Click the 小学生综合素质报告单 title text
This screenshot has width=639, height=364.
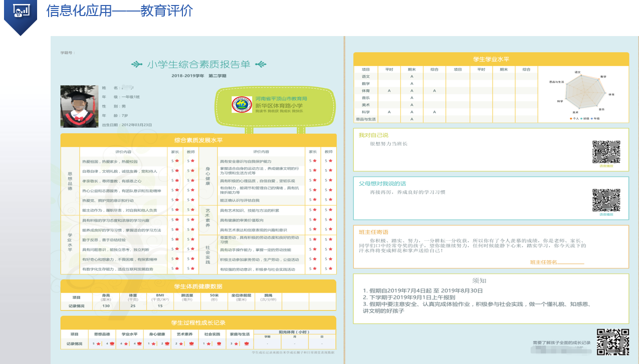198,65
